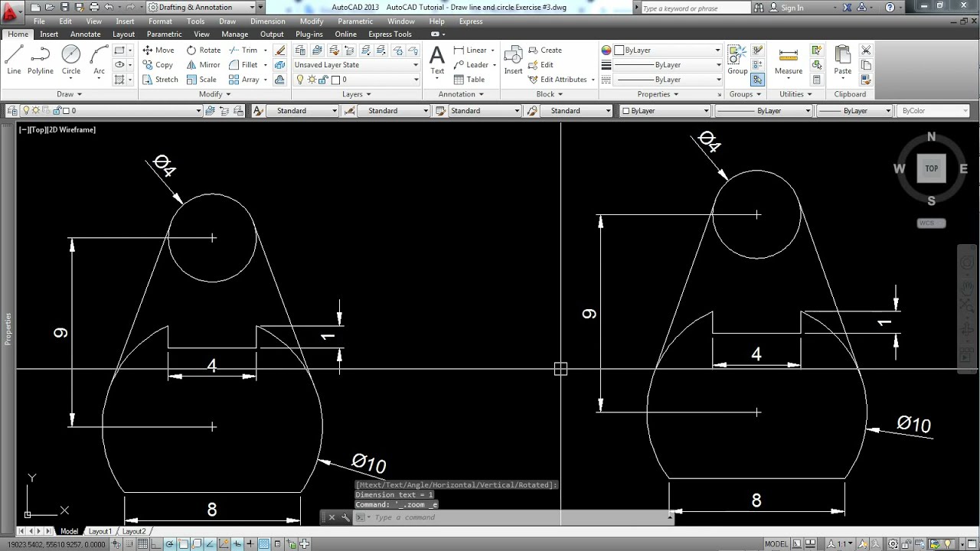Click the TOP face of the ViewCube

coord(931,168)
